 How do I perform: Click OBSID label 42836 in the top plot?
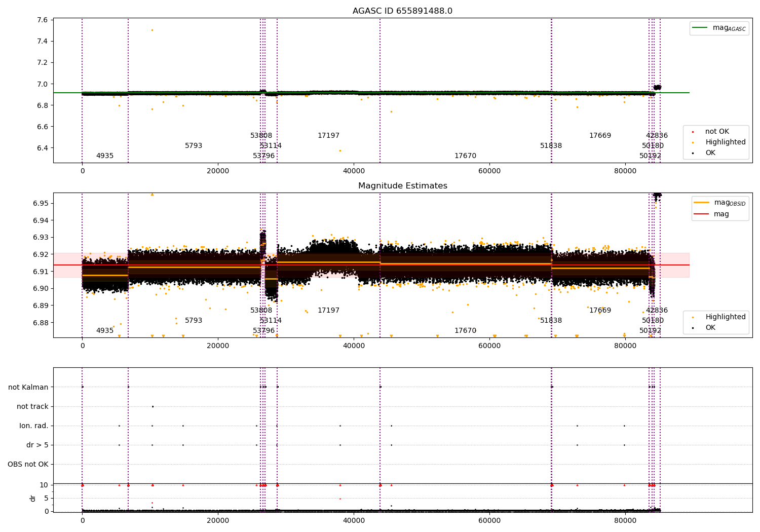pos(657,136)
